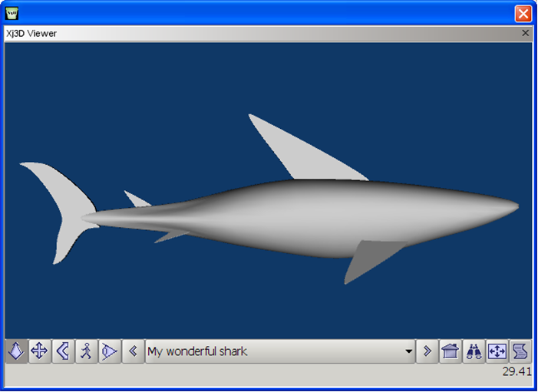Click the application icon in title bar
The image size is (538, 392).
pos(12,13)
